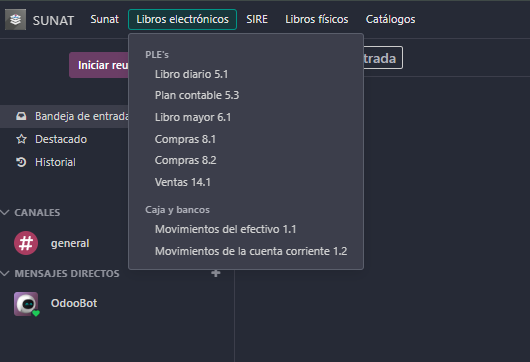Open the Sunat menu
Image resolution: width=530 pixels, height=362 pixels.
pyautogui.click(x=104, y=20)
